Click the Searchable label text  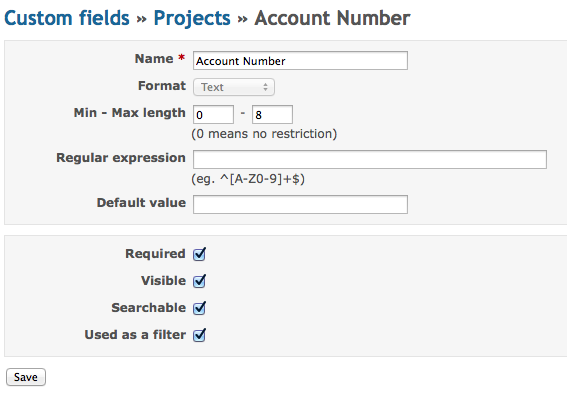149,308
